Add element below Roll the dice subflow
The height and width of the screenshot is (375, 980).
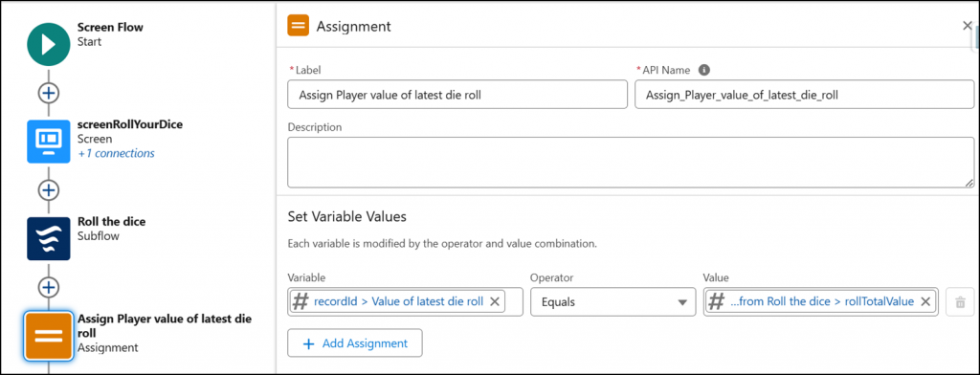pos(49,287)
